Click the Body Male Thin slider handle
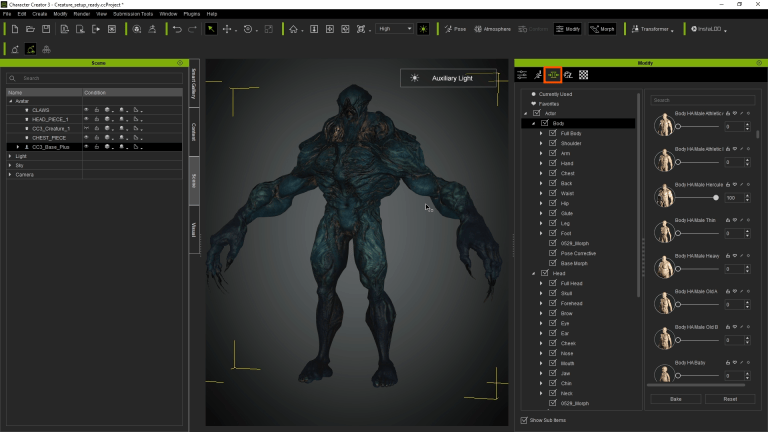This screenshot has height=432, width=768. click(x=678, y=234)
